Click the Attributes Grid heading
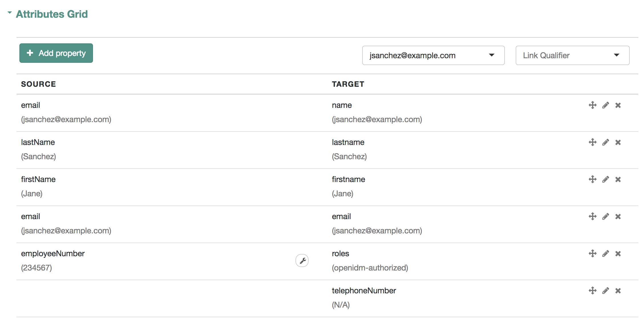This screenshot has height=323, width=644. (x=52, y=14)
